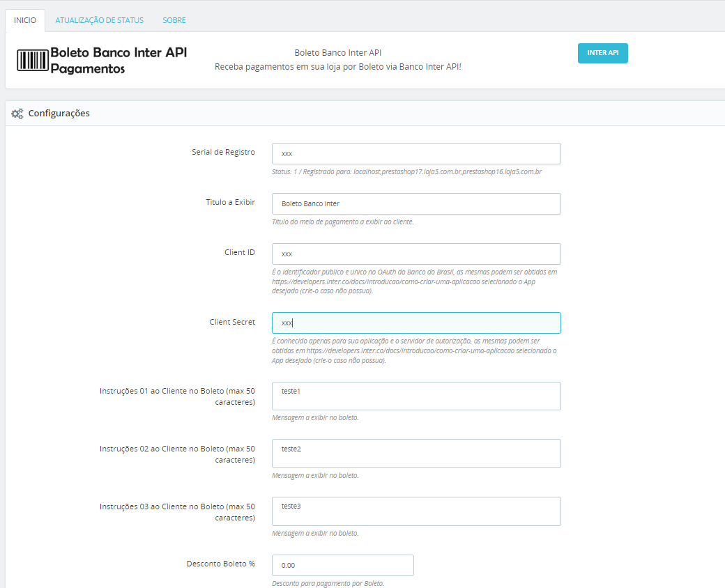
Task: Click the Titulo a Exibir label
Action: 230,202
